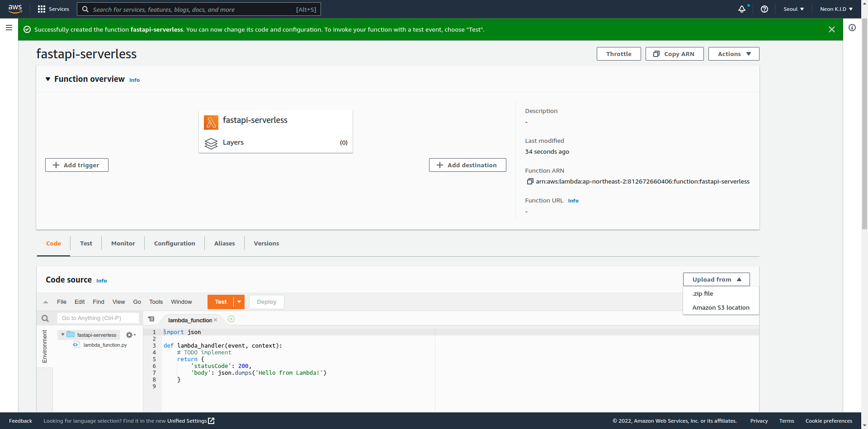Collapse the fastapi-serverless folder tree

62,335
